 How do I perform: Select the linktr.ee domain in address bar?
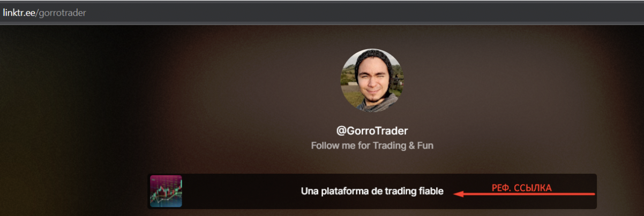pyautogui.click(x=18, y=13)
